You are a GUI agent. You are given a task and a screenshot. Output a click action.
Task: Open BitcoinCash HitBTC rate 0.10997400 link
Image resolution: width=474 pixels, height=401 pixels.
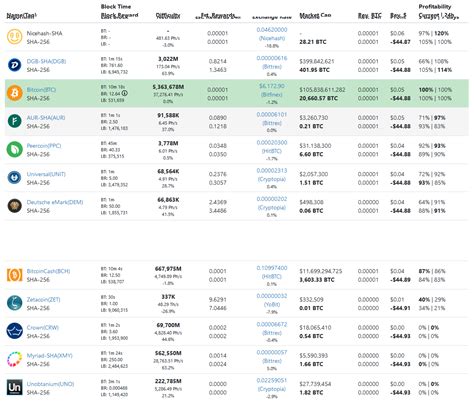tap(272, 268)
